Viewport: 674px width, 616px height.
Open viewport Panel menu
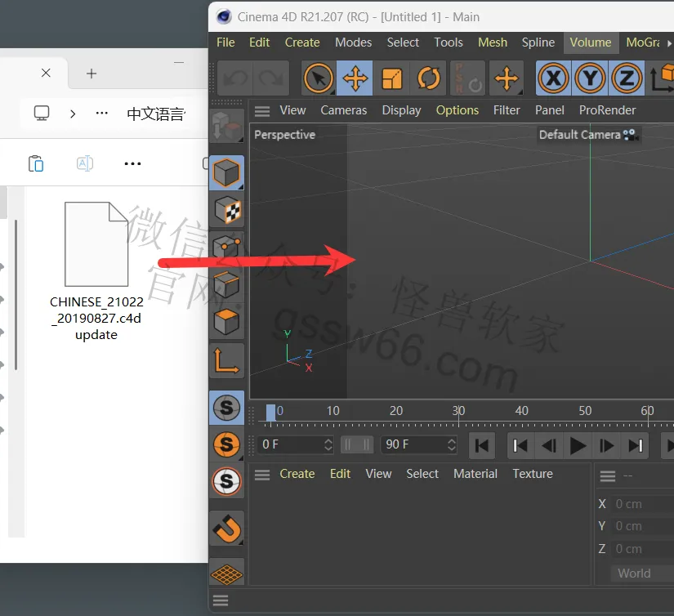549,110
